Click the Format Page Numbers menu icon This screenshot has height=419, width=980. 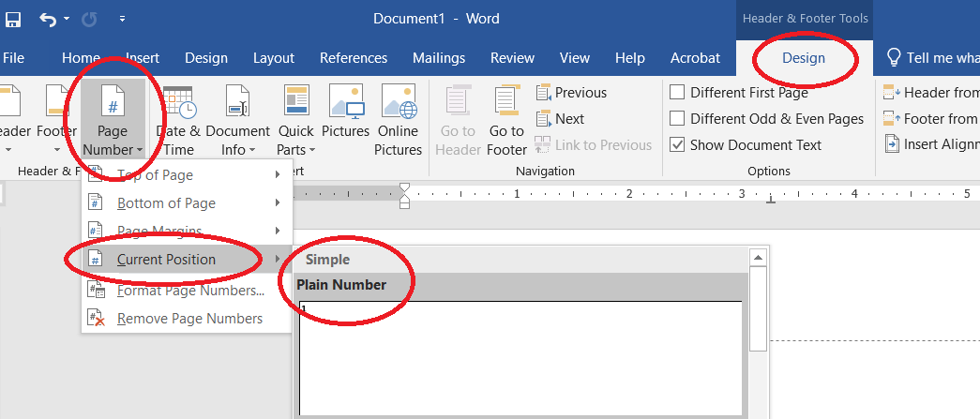pyautogui.click(x=96, y=291)
